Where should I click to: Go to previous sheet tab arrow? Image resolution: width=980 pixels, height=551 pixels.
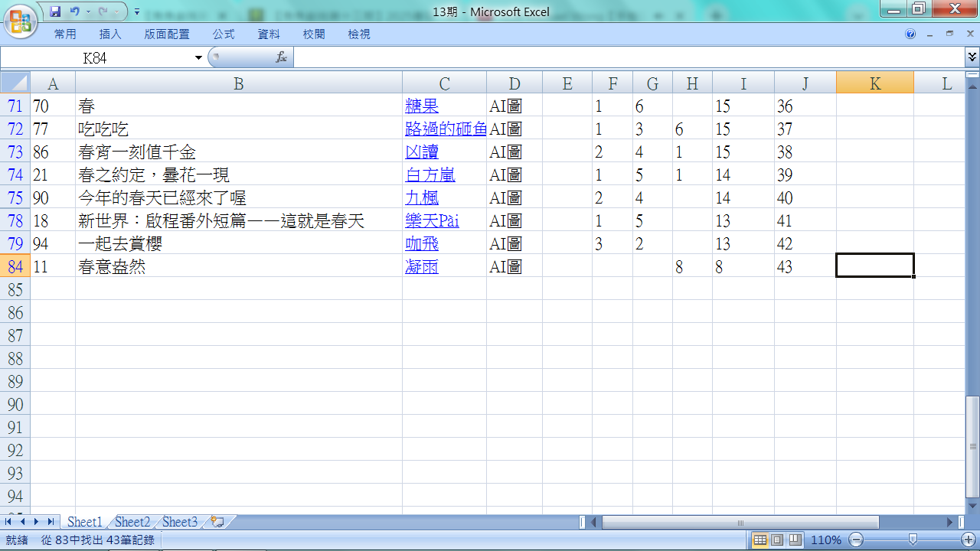(x=22, y=522)
